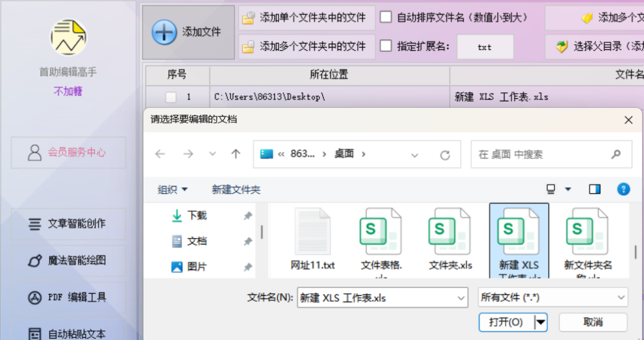This screenshot has width=644, height=340.
Task: Click the pin icon next to 下载
Action: tap(247, 216)
